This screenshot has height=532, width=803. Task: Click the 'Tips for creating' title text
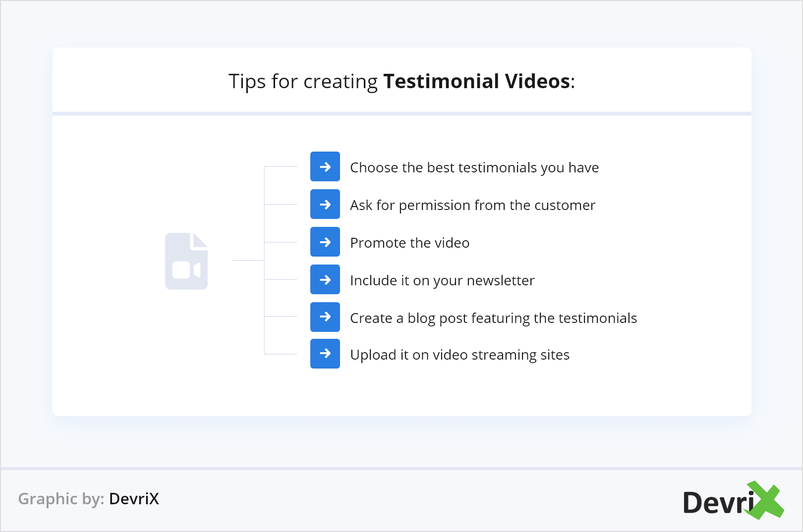pos(303,81)
